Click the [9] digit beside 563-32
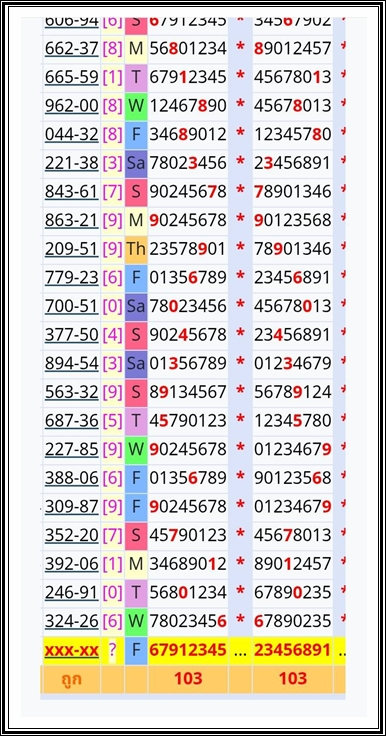The image size is (386, 736). tap(112, 392)
